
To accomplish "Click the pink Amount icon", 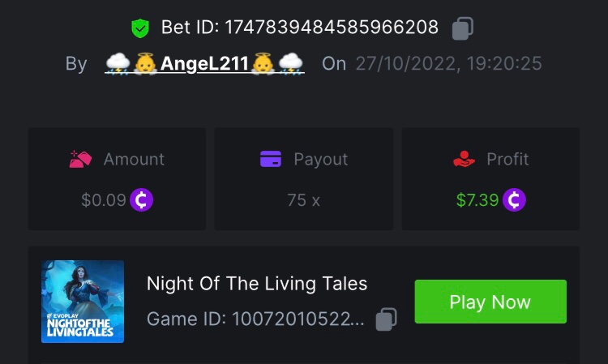I will pyautogui.click(x=80, y=159).
